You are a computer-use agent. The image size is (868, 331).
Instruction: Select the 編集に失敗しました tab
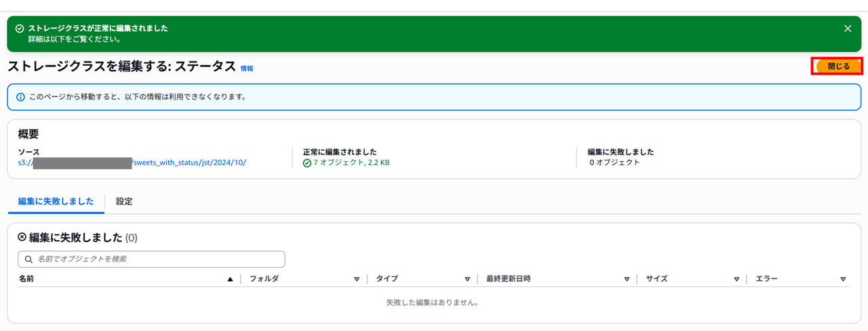point(56,201)
